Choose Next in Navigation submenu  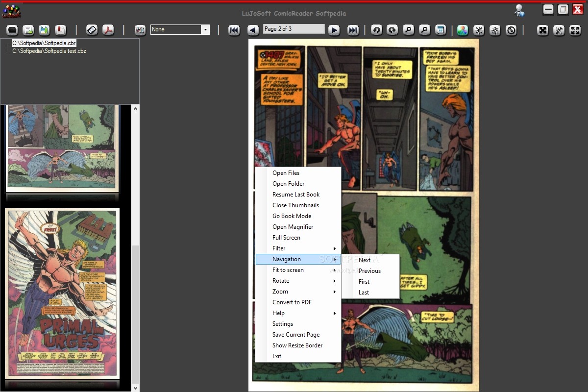(370, 260)
